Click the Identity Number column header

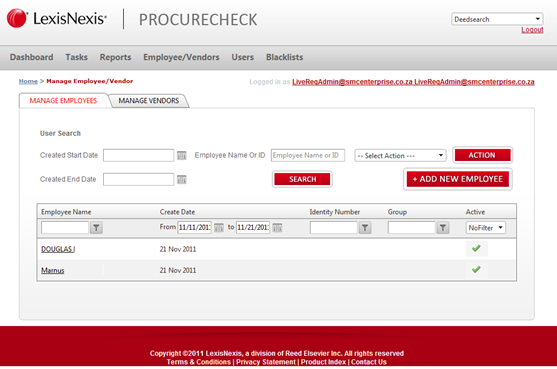335,212
